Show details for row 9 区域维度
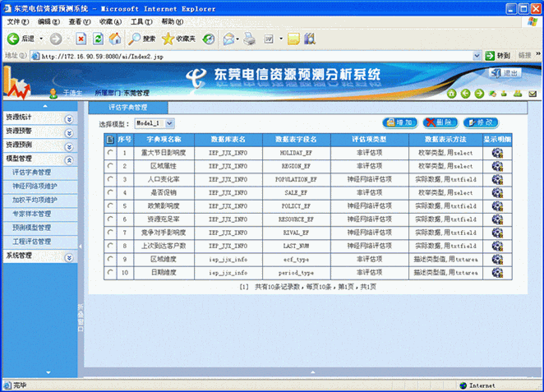Viewport: 544px width, 392px height. point(497,260)
